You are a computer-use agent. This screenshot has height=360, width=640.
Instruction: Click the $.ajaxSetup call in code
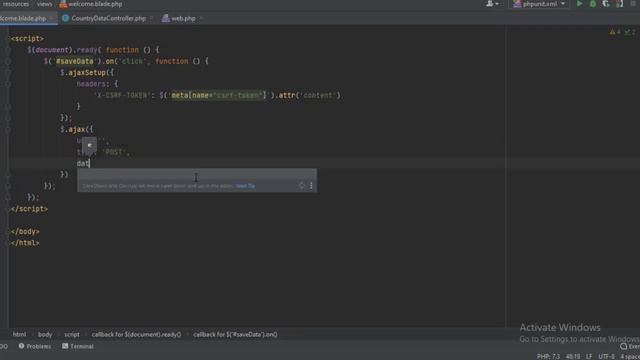87,73
